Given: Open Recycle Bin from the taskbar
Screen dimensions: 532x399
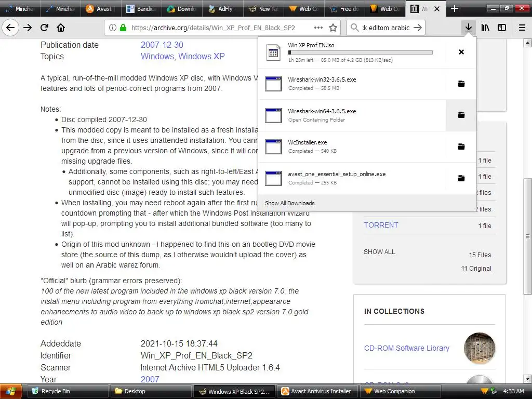Looking at the screenshot, I should pos(67,391).
